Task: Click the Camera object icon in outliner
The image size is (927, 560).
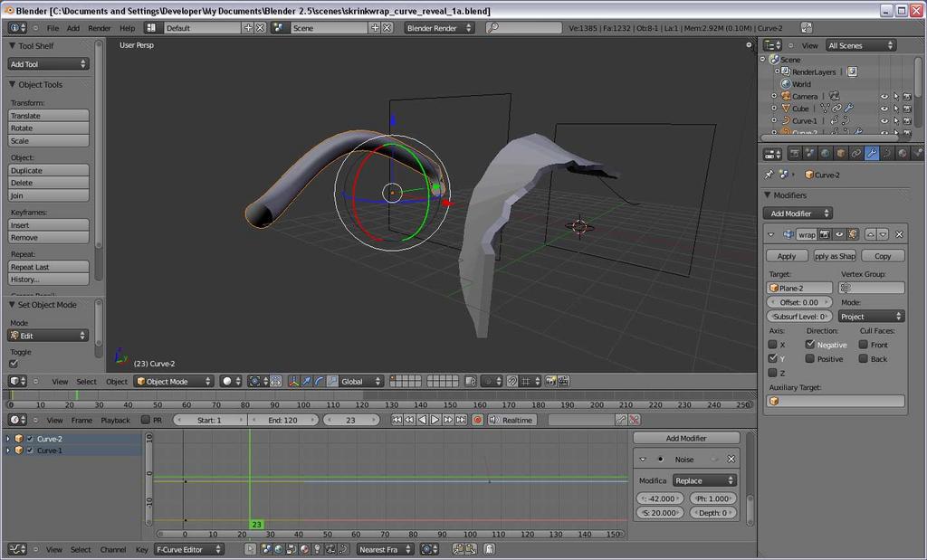Action: (x=786, y=96)
